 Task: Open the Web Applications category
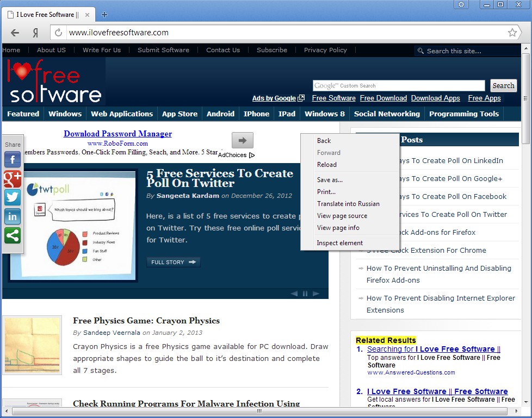[122, 114]
